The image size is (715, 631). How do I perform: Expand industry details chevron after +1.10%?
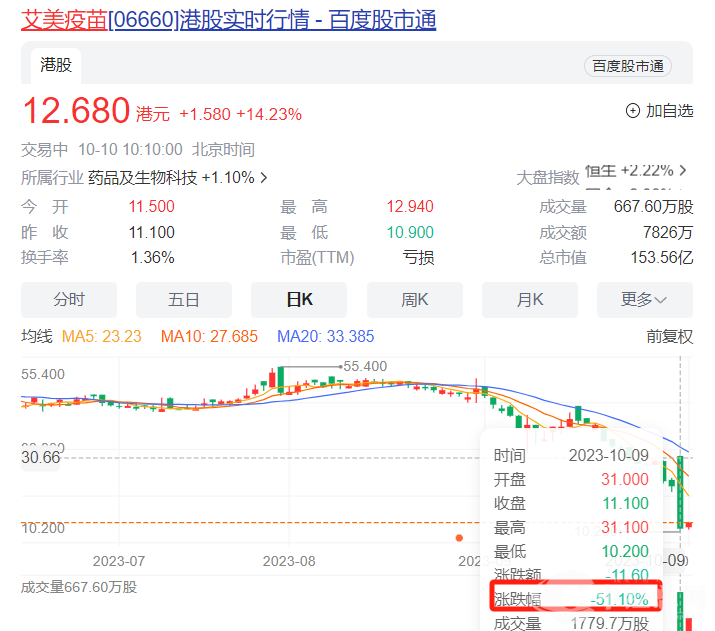click(264, 177)
